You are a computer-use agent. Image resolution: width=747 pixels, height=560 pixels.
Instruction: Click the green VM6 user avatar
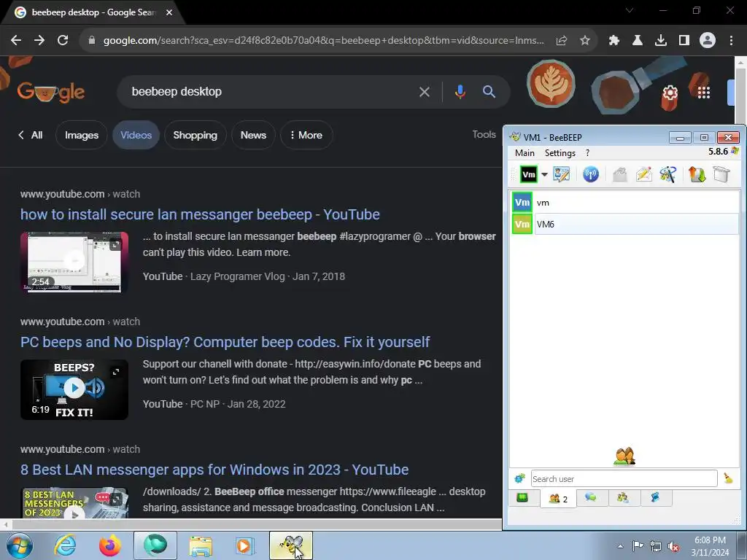pyautogui.click(x=522, y=224)
